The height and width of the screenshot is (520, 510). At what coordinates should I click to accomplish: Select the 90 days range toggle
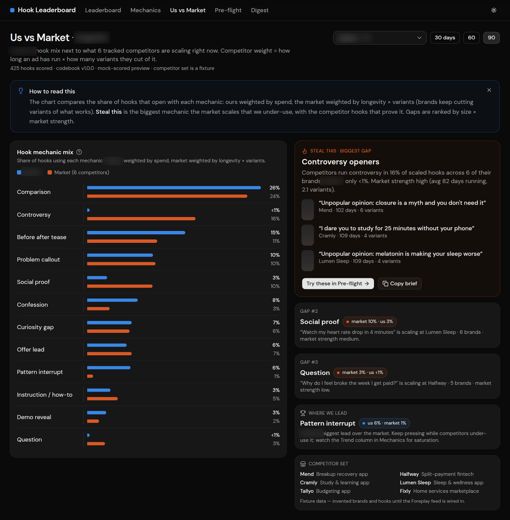click(x=491, y=38)
